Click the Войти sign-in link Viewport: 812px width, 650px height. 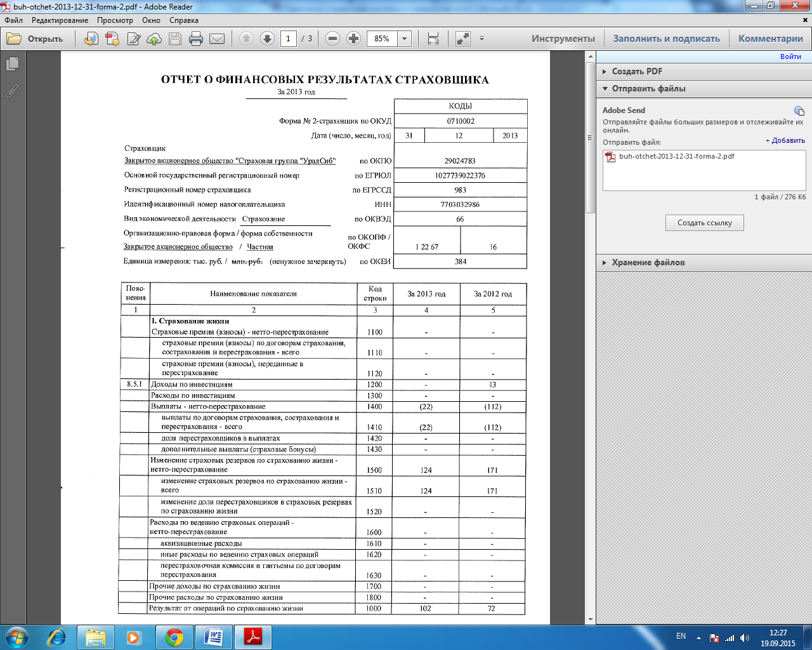(790, 56)
